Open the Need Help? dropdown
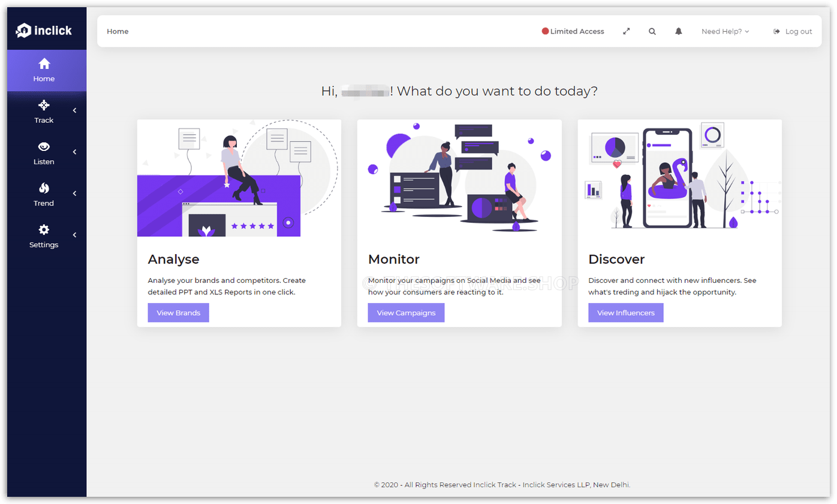This screenshot has height=504, width=837. 725,31
